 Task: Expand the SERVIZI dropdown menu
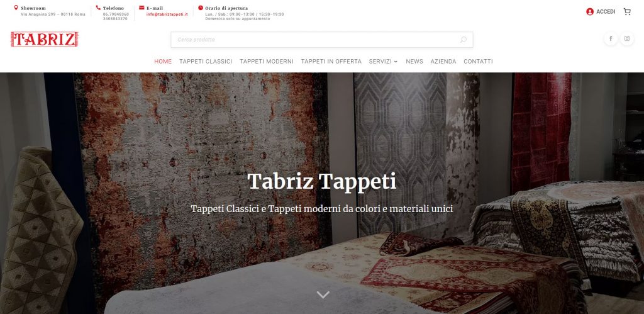pos(383,61)
